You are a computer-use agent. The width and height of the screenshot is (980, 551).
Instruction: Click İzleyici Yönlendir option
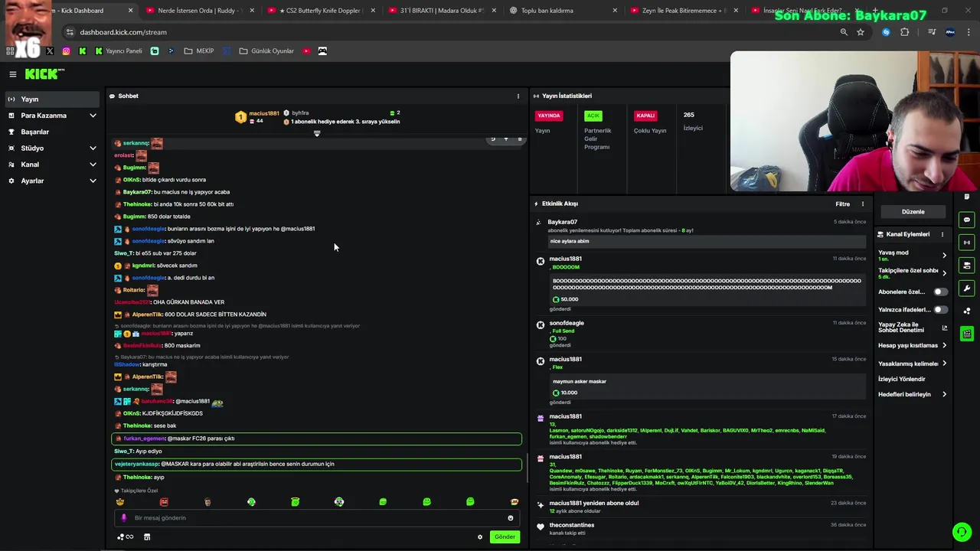coord(902,379)
